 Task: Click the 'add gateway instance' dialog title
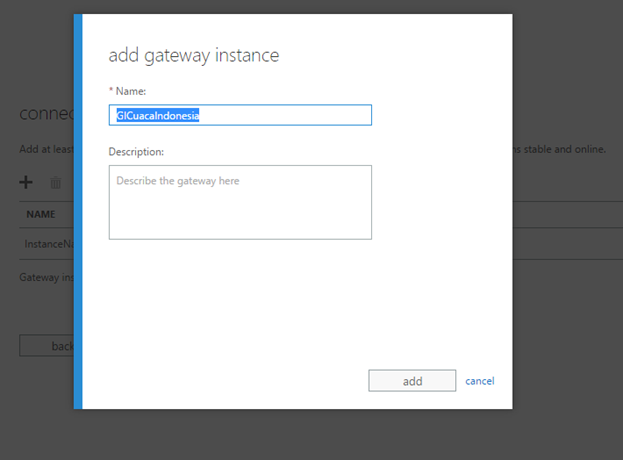coord(193,55)
